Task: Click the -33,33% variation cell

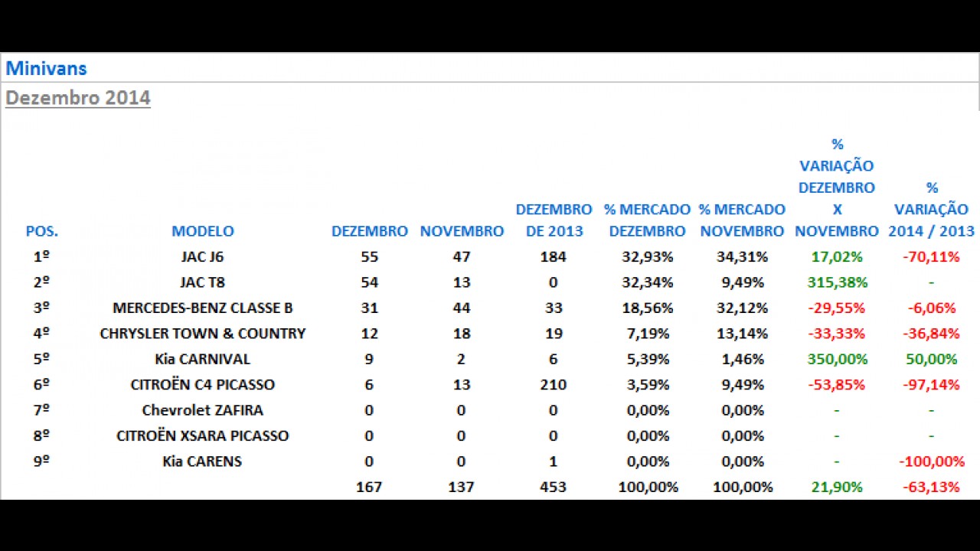Action: tap(837, 334)
